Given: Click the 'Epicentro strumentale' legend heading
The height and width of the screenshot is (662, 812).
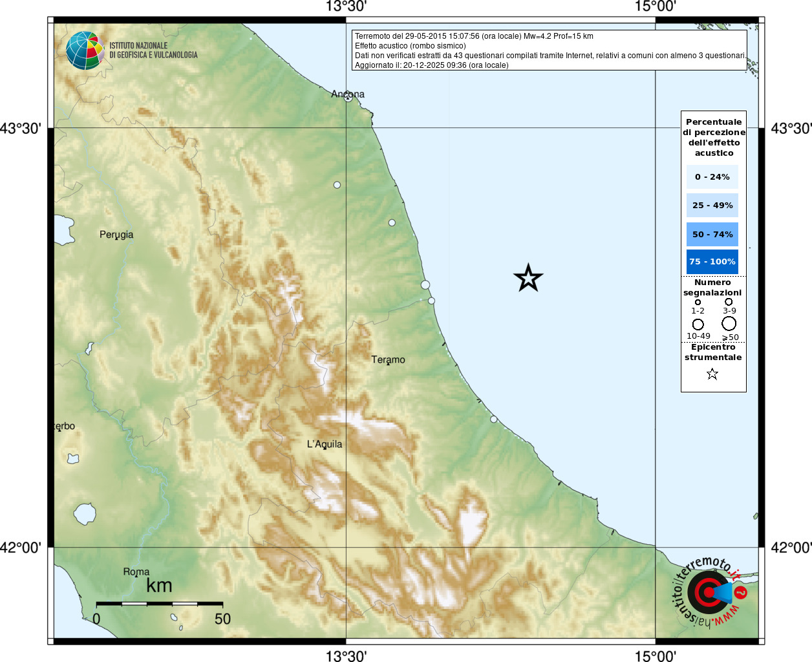Looking at the screenshot, I should [713, 352].
